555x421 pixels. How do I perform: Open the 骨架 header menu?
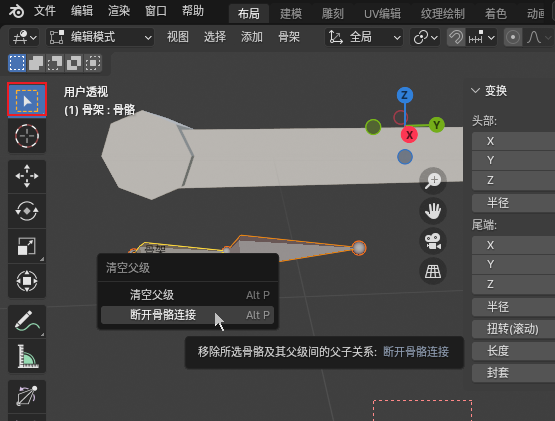pos(289,37)
